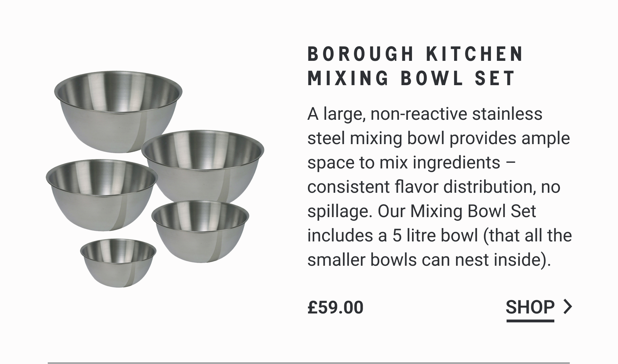This screenshot has height=364, width=618.
Task: Click the words 'A large, non-reactive stainless'
Action: tap(425, 114)
